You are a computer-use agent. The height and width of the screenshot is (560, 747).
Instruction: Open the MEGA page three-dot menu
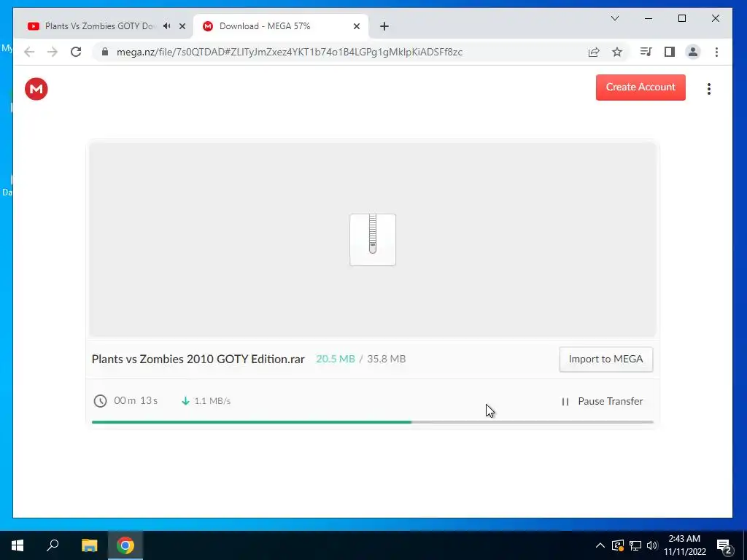709,89
